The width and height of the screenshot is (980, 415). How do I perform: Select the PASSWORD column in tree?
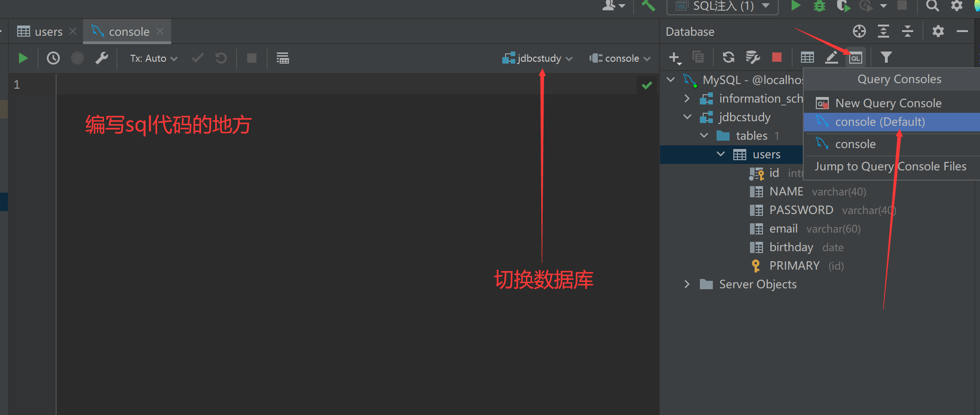coord(822,210)
